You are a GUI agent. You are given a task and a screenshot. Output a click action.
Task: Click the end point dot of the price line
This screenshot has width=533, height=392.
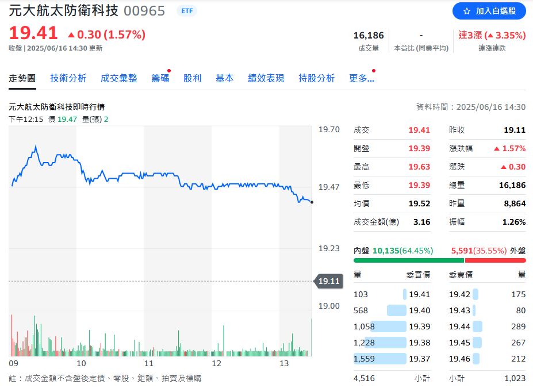312,202
